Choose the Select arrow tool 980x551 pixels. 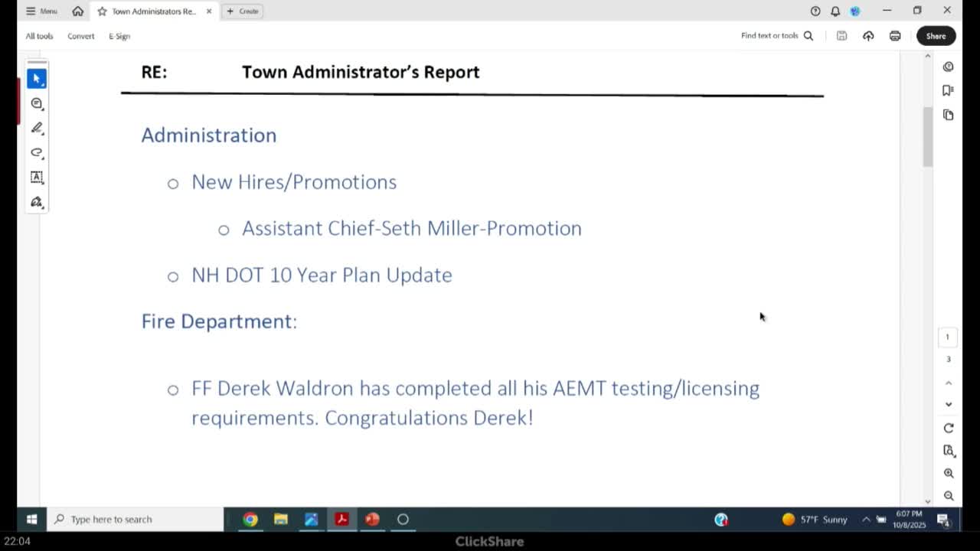(37, 79)
